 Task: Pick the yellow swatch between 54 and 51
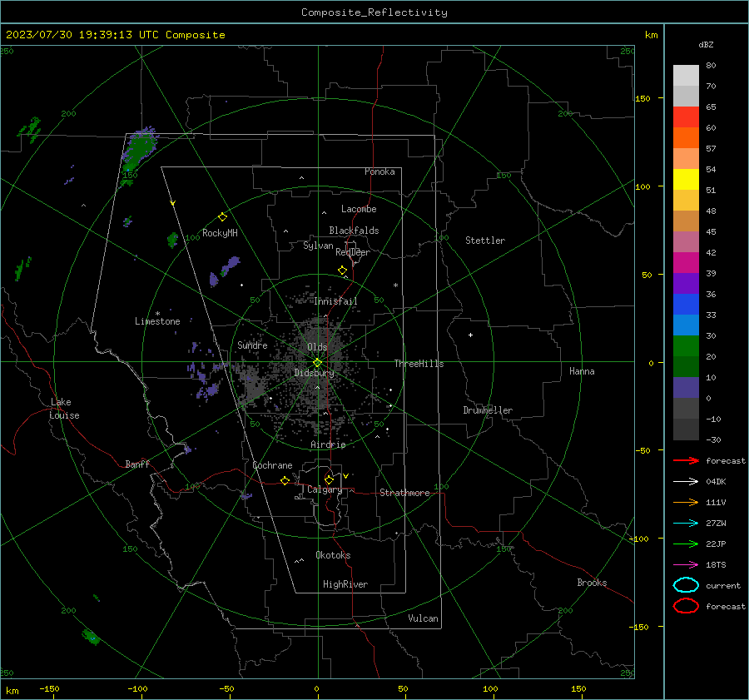coord(686,180)
